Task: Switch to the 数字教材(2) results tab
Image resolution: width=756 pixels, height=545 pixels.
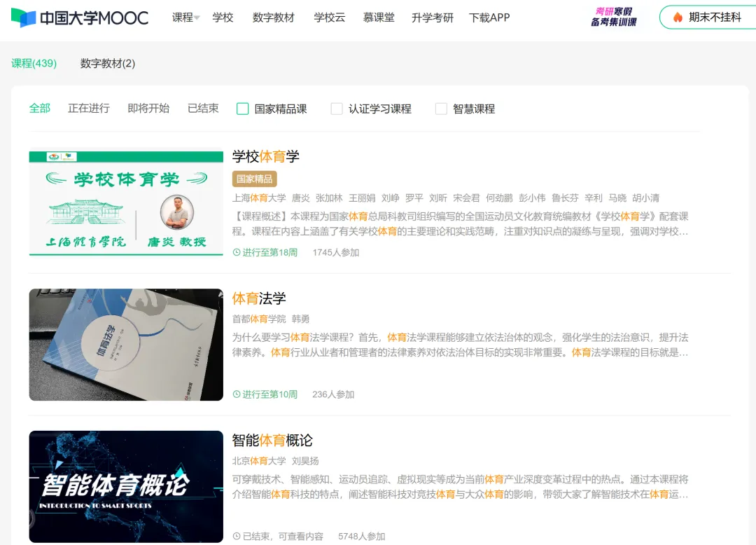Action: (x=108, y=64)
